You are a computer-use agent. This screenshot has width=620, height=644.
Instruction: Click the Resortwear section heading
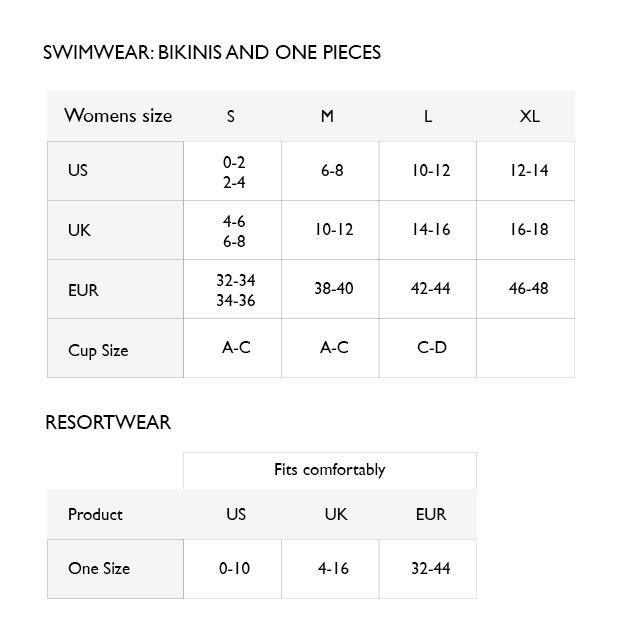click(108, 422)
